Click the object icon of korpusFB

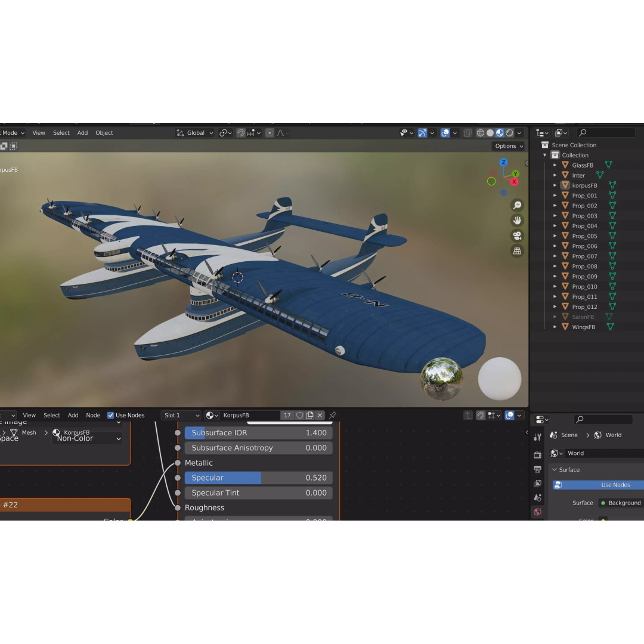565,185
